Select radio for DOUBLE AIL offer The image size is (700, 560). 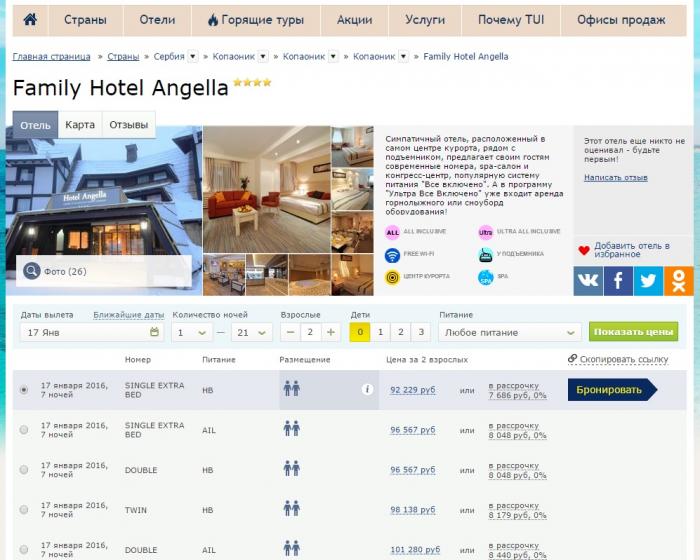24,549
